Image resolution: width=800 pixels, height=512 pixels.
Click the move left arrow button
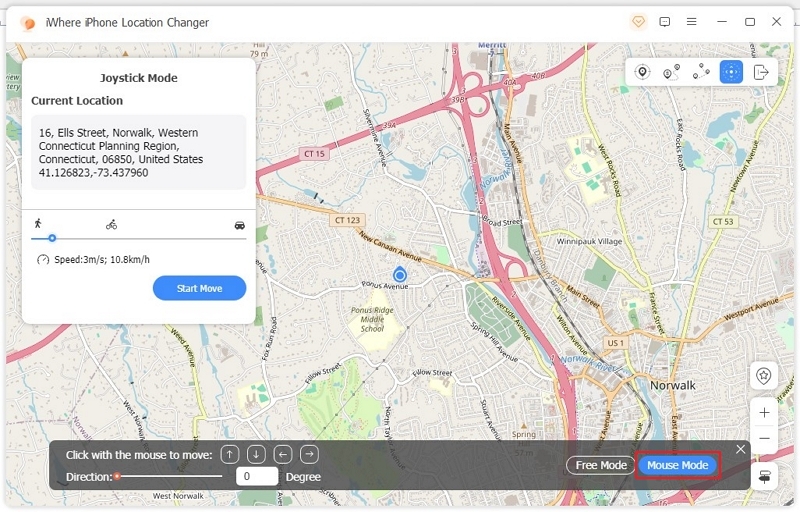point(283,454)
